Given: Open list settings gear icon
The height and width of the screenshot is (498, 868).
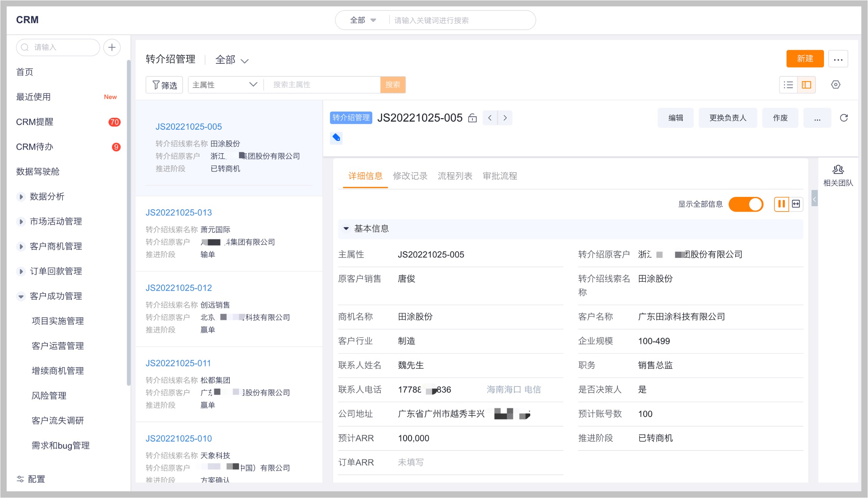Looking at the screenshot, I should click(x=836, y=85).
